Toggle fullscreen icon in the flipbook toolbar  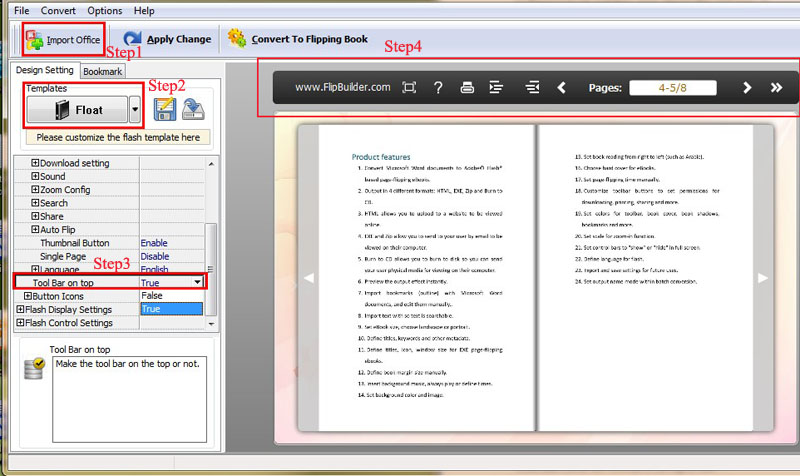tap(409, 87)
